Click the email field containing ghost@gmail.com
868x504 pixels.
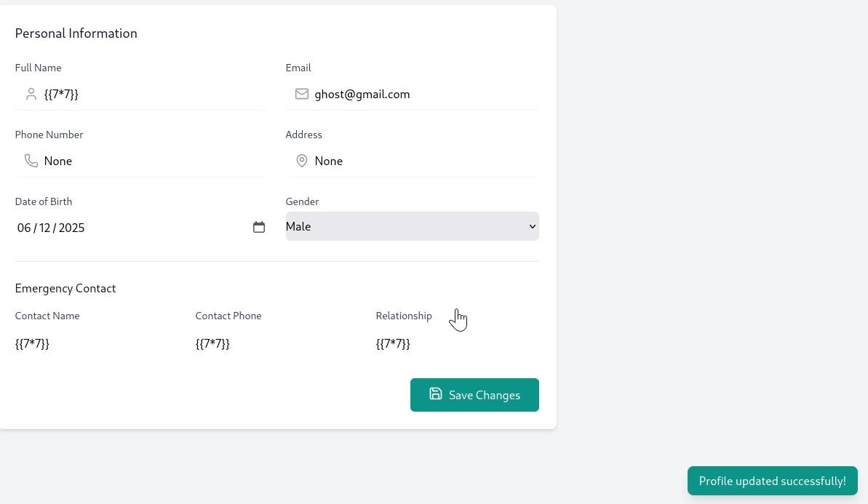pos(422,94)
